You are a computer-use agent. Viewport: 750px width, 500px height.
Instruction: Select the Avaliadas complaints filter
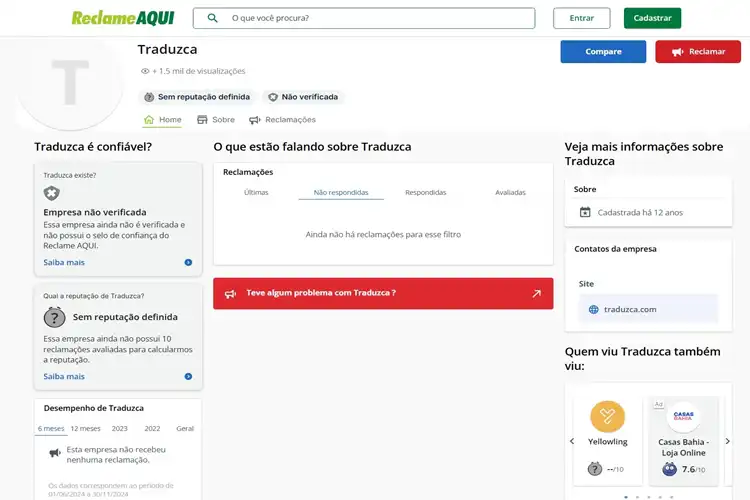tap(510, 192)
